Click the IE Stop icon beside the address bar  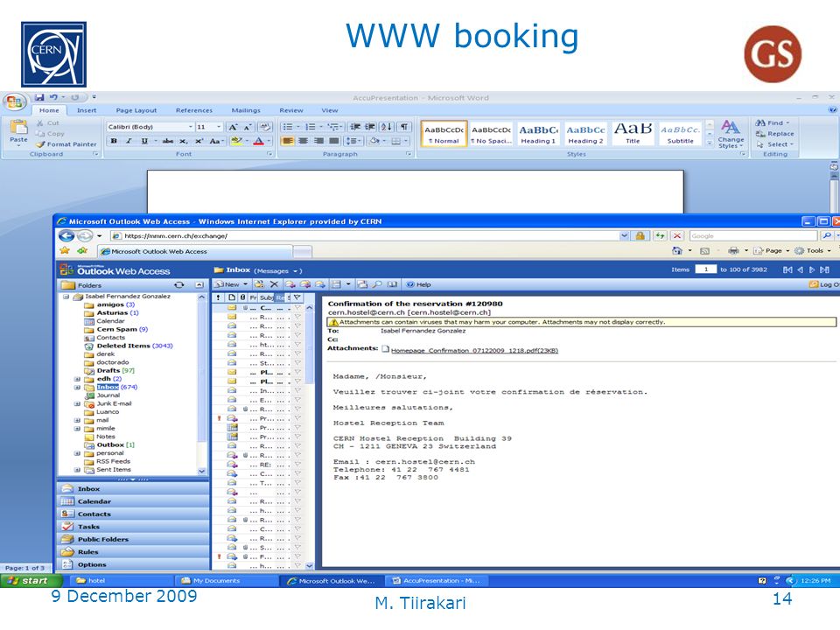[677, 235]
